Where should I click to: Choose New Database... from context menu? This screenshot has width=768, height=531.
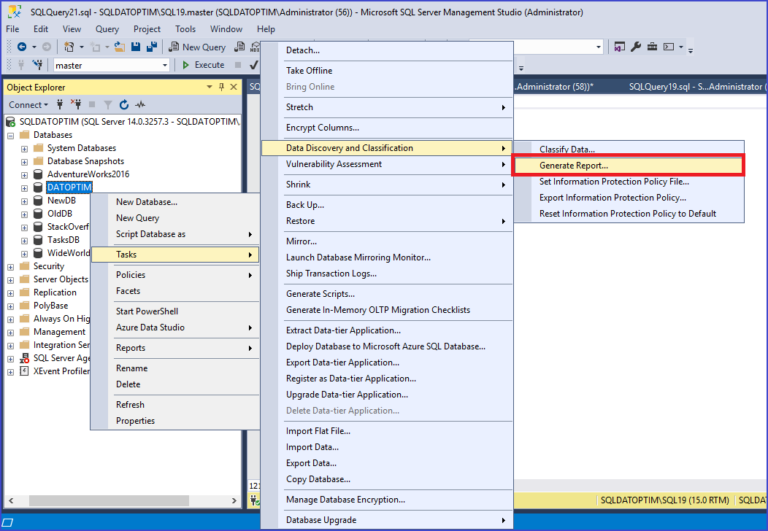[x=175, y=202]
